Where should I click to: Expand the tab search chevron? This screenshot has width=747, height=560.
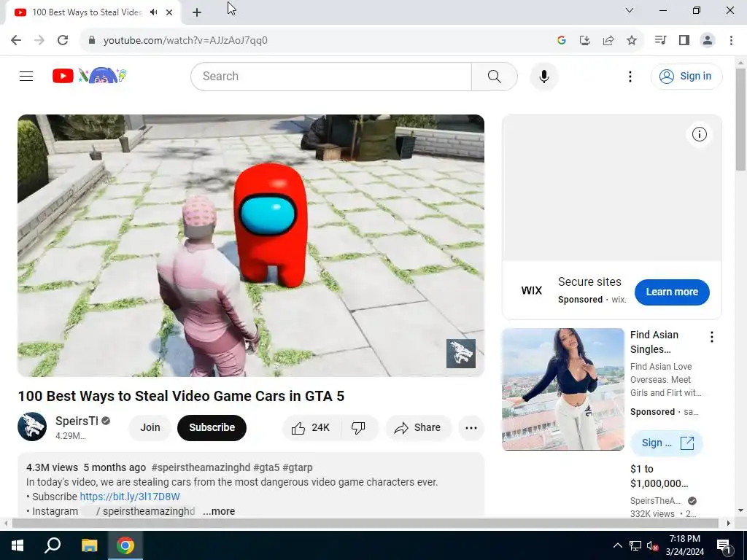click(x=630, y=10)
